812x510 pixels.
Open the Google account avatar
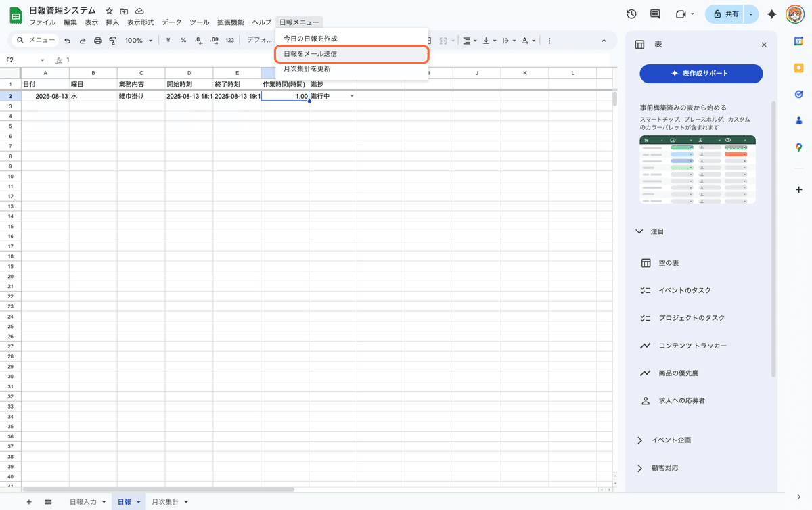(794, 14)
